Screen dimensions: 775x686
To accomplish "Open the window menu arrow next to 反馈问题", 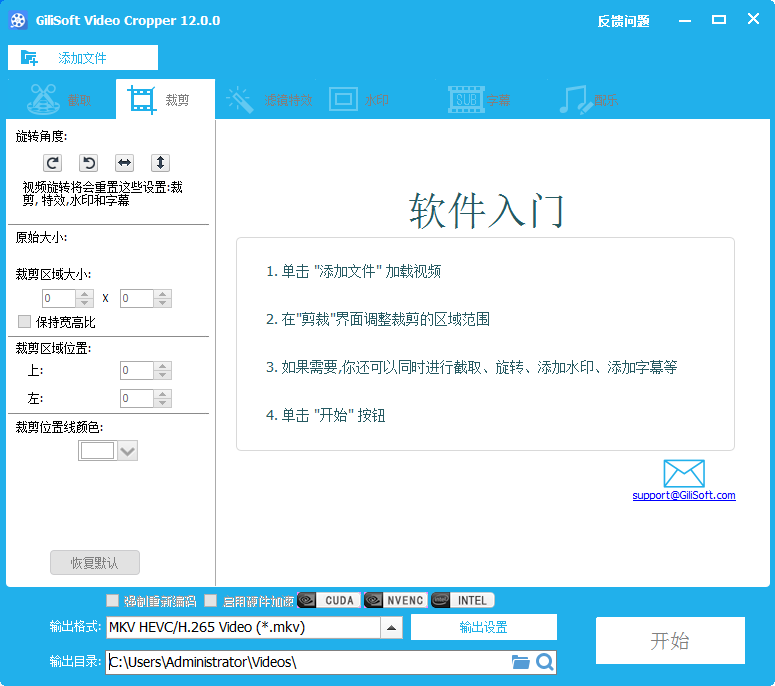I will tap(685, 20).
